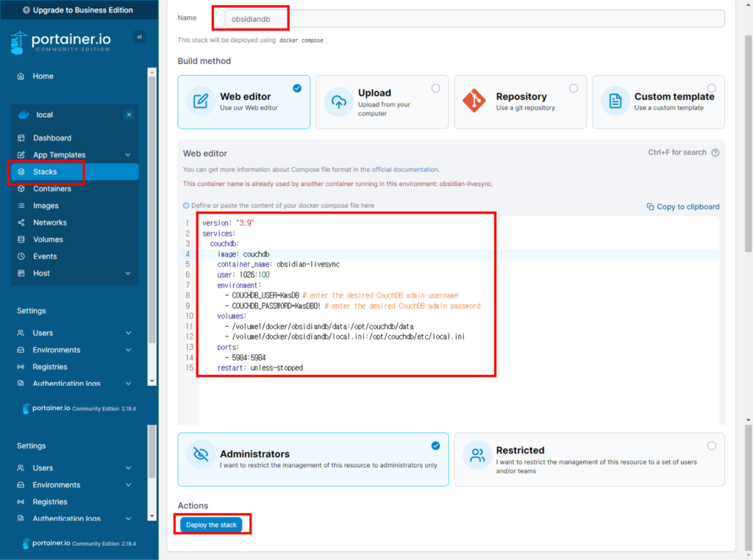Viewport: 753px width, 560px height.
Task: Close the local environment with the x icon
Action: point(129,115)
